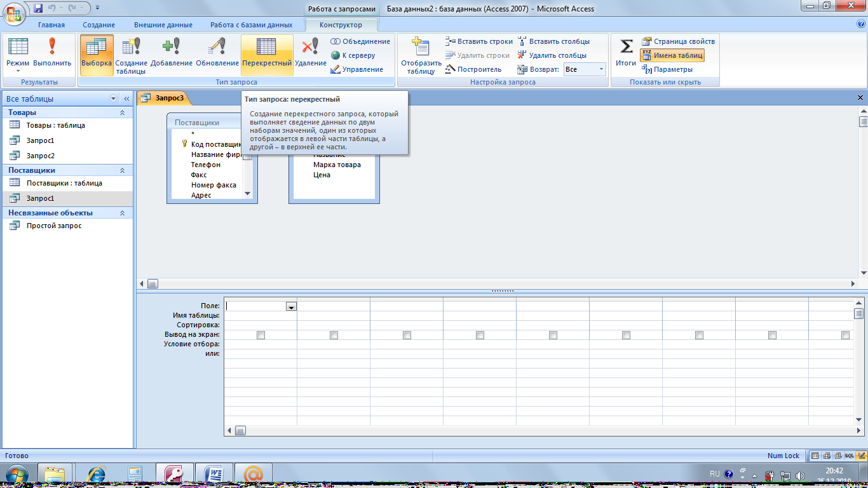Tick Вывод на экран checkbox in eighth column
Viewport: 868px width, 488px height.
tap(772, 335)
